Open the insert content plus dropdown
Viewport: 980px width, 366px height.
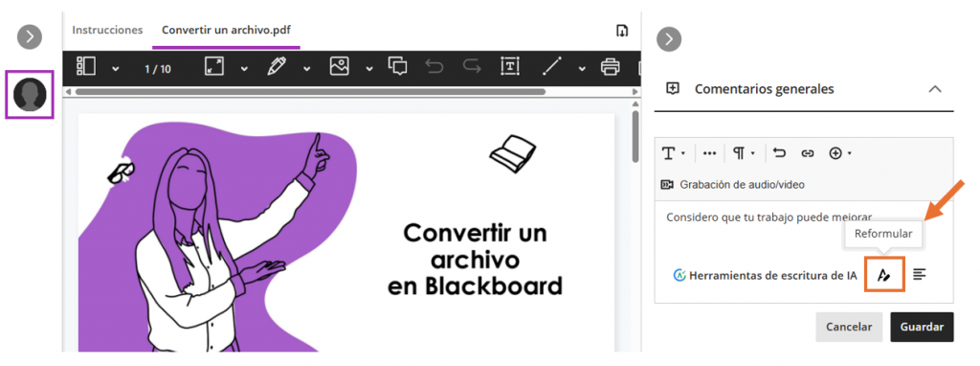[840, 153]
